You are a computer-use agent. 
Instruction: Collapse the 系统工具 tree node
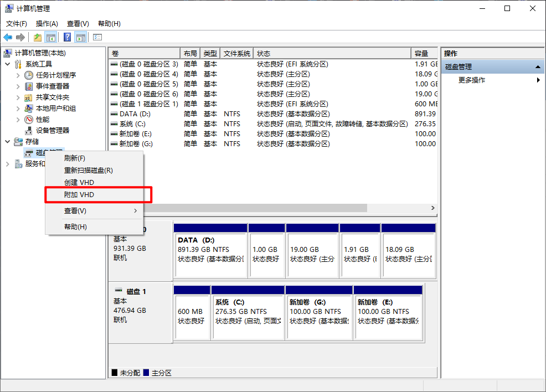[8, 64]
